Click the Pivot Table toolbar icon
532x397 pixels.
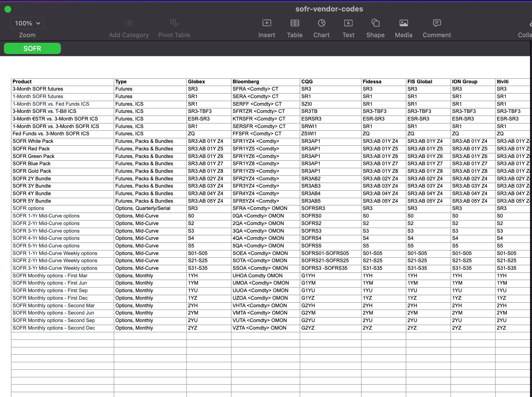(174, 23)
